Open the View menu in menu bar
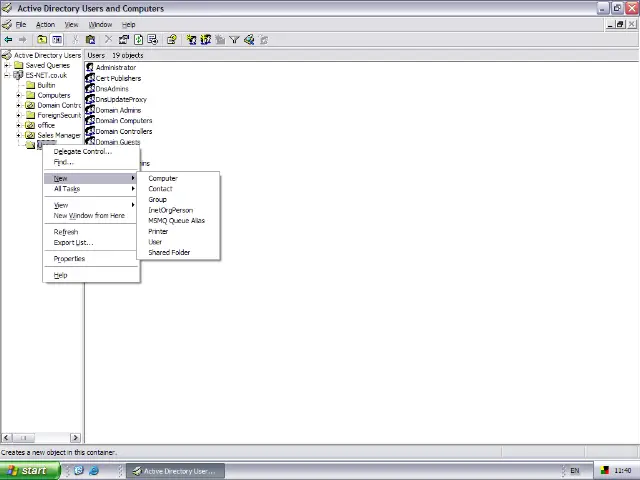The width and height of the screenshot is (640, 480). pos(71,24)
